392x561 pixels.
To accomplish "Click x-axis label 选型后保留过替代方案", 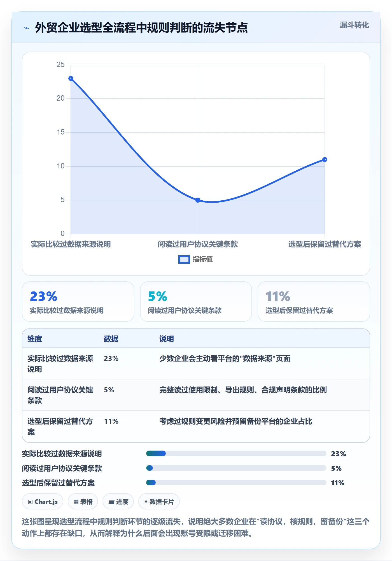I will pos(325,244).
